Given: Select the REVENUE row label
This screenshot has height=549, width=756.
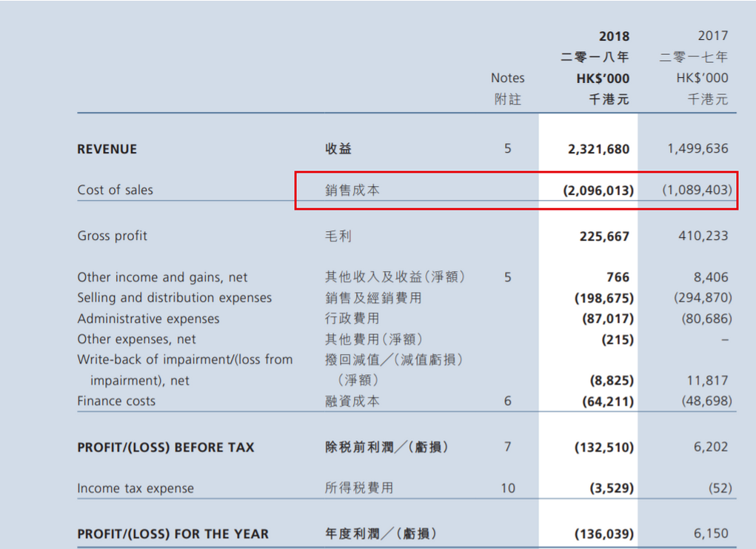Looking at the screenshot, I should (107, 149).
